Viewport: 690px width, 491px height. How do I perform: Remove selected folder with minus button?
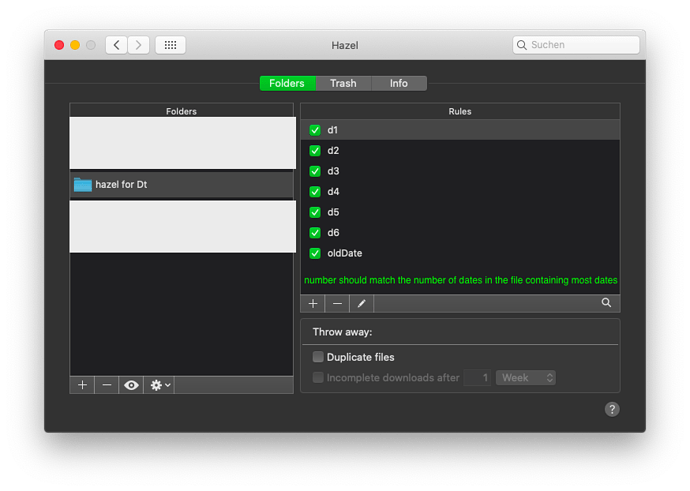[106, 385]
